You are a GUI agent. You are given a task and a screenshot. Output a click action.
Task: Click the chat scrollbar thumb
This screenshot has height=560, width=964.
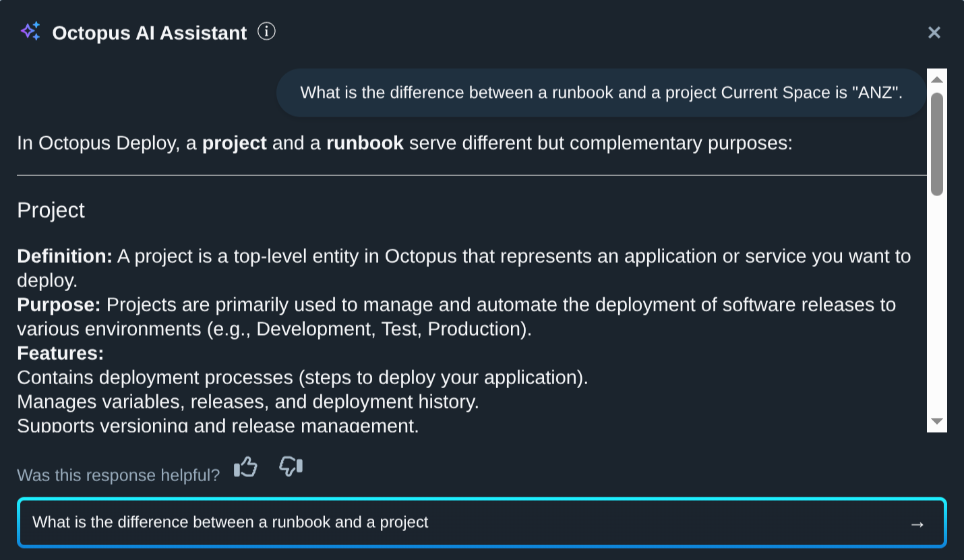click(936, 144)
